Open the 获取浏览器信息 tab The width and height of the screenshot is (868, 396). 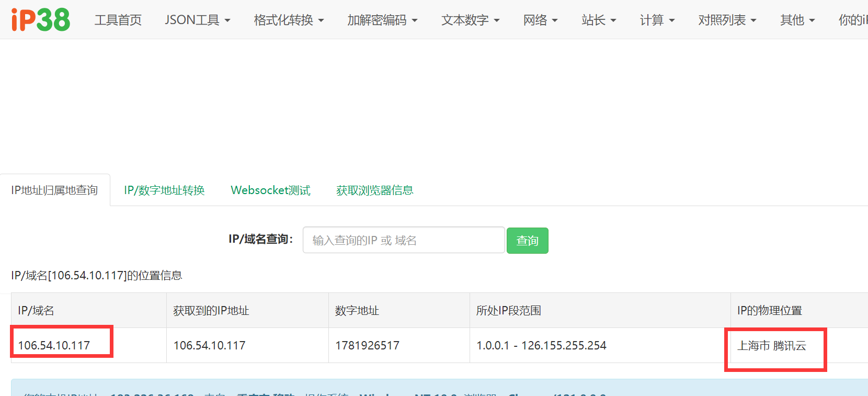coord(375,190)
